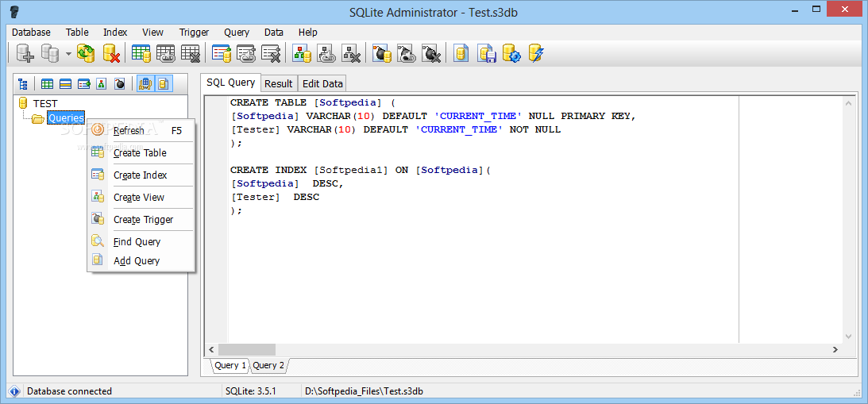Choose Create View in the context menu

[x=141, y=197]
